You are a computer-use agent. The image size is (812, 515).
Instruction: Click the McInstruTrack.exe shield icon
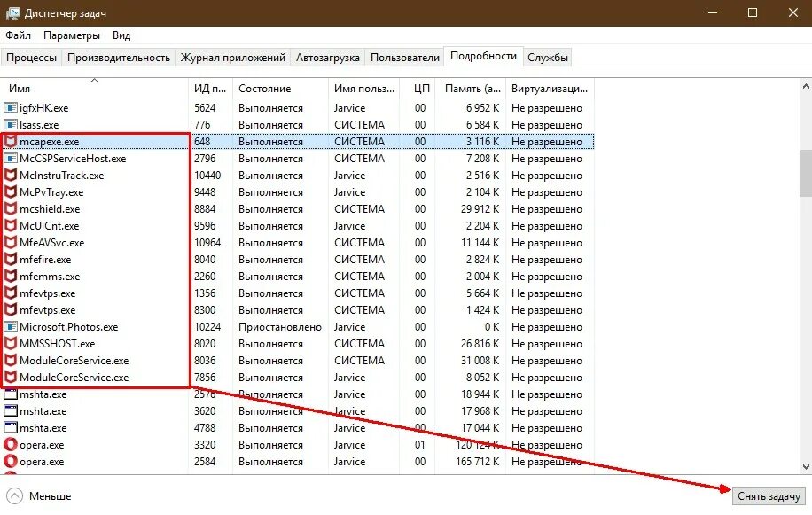tap(11, 175)
